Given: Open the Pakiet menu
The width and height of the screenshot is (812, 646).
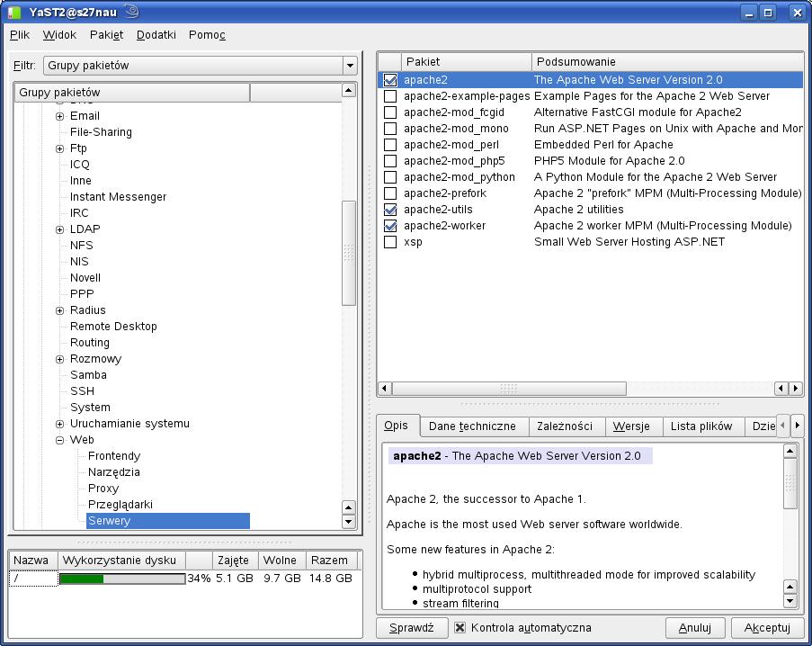Looking at the screenshot, I should tap(107, 35).
